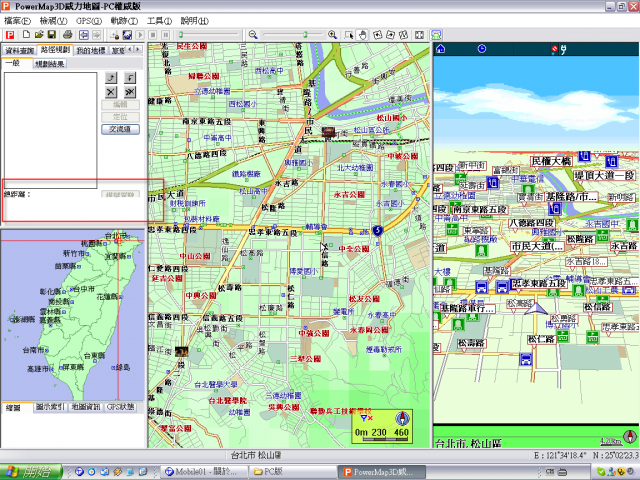
Task: Click the plug icon in 3D view header
Action: click(564, 50)
